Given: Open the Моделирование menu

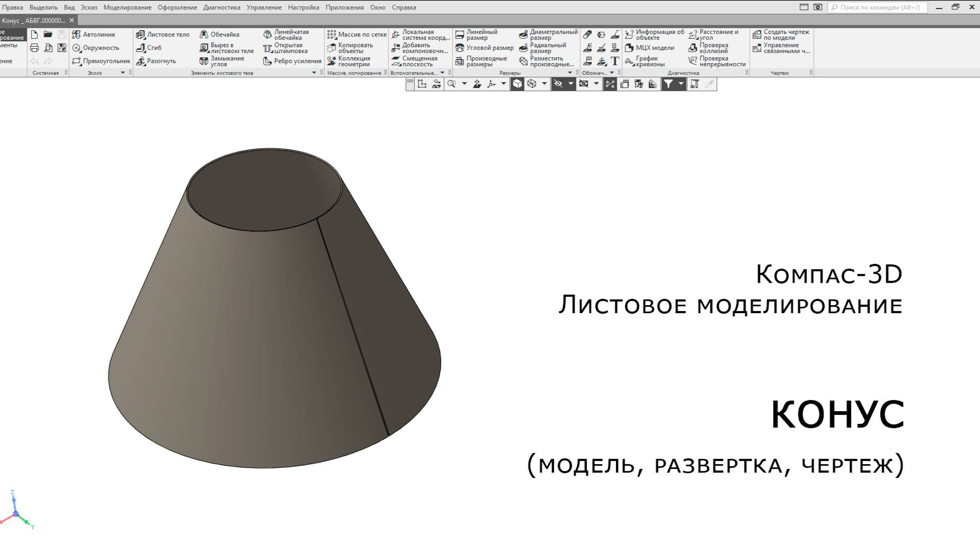Looking at the screenshot, I should [x=128, y=7].
